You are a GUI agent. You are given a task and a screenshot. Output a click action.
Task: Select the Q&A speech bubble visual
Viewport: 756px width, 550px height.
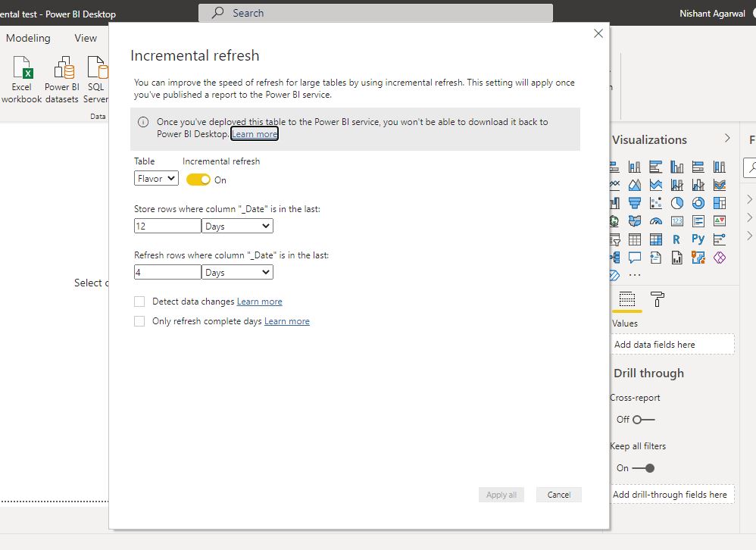point(635,258)
